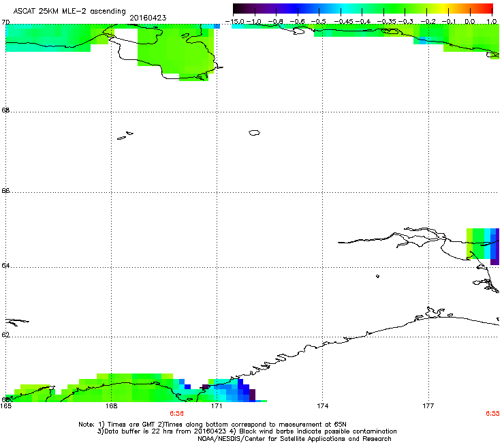
Task: Click the longitude label '171'
Action: click(217, 406)
